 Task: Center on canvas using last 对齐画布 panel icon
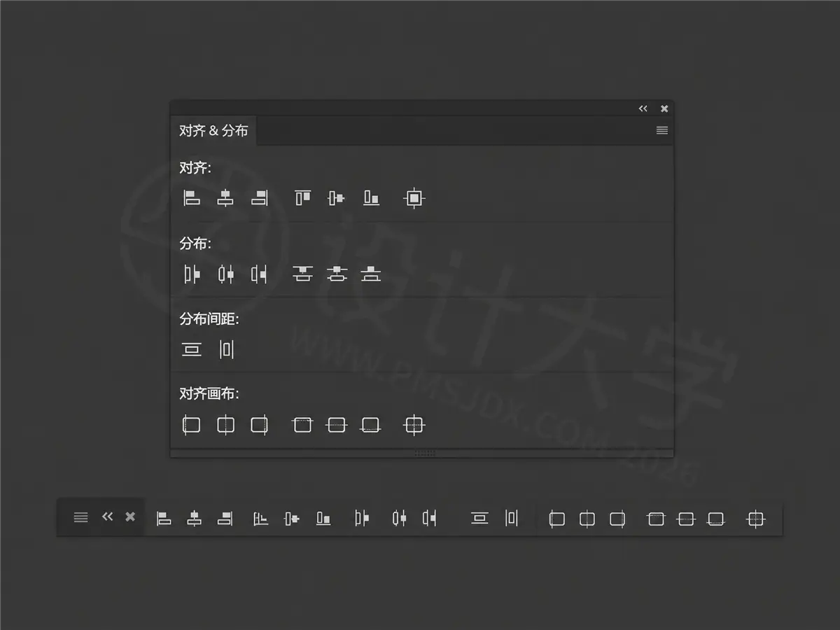[414, 425]
